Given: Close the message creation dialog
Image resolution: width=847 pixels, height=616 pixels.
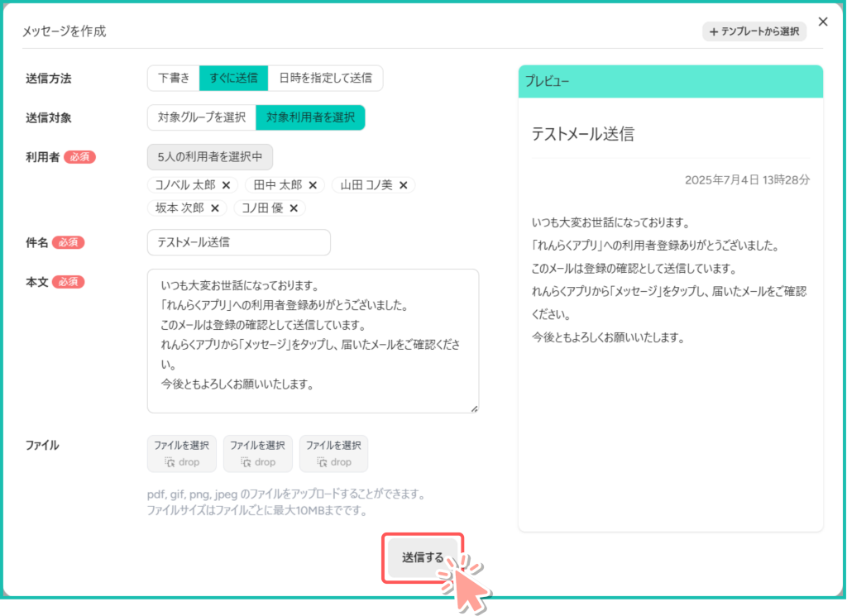Looking at the screenshot, I should pyautogui.click(x=822, y=22).
